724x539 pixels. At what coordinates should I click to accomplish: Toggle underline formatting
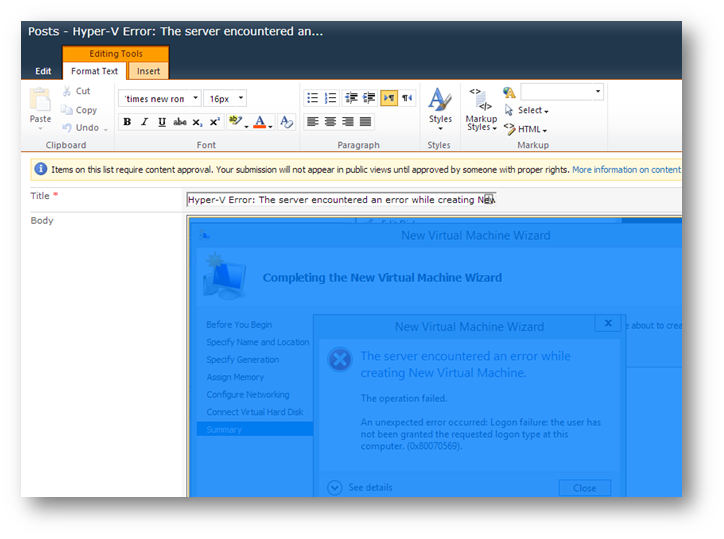pyautogui.click(x=162, y=122)
